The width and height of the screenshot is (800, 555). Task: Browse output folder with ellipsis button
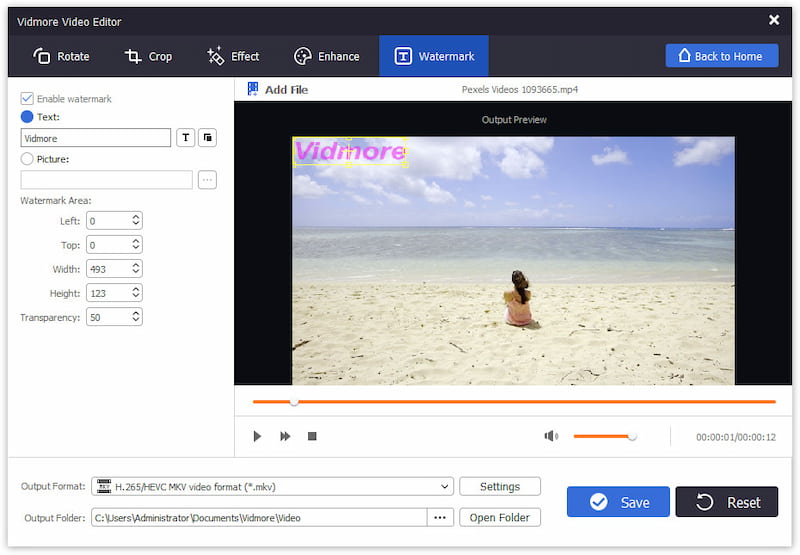click(x=440, y=517)
